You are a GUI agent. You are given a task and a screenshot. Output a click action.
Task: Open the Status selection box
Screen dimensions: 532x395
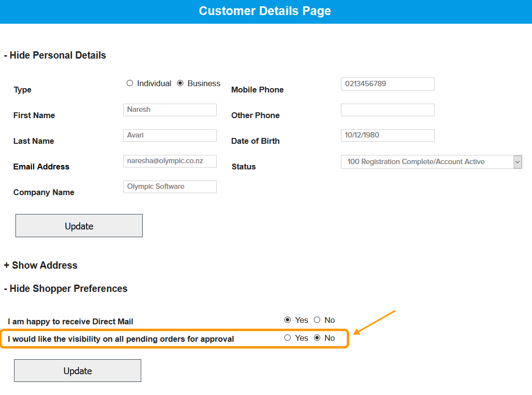coord(426,162)
